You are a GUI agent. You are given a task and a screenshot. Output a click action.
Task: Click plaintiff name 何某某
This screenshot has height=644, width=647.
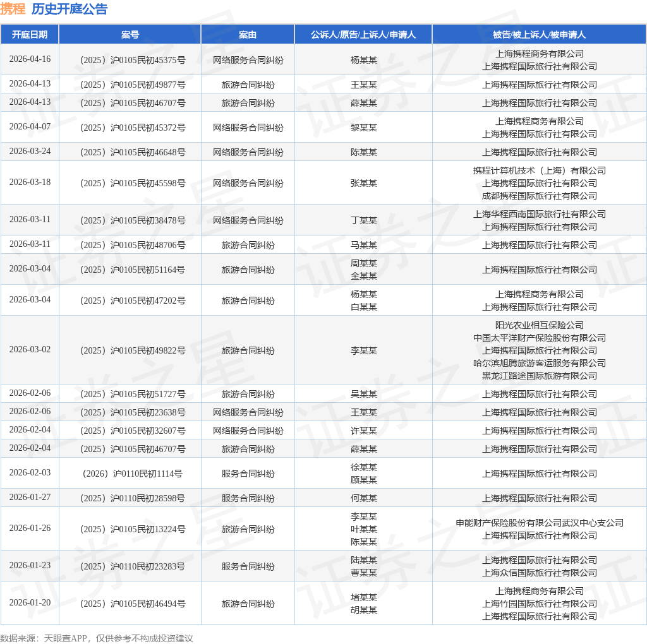tap(363, 498)
